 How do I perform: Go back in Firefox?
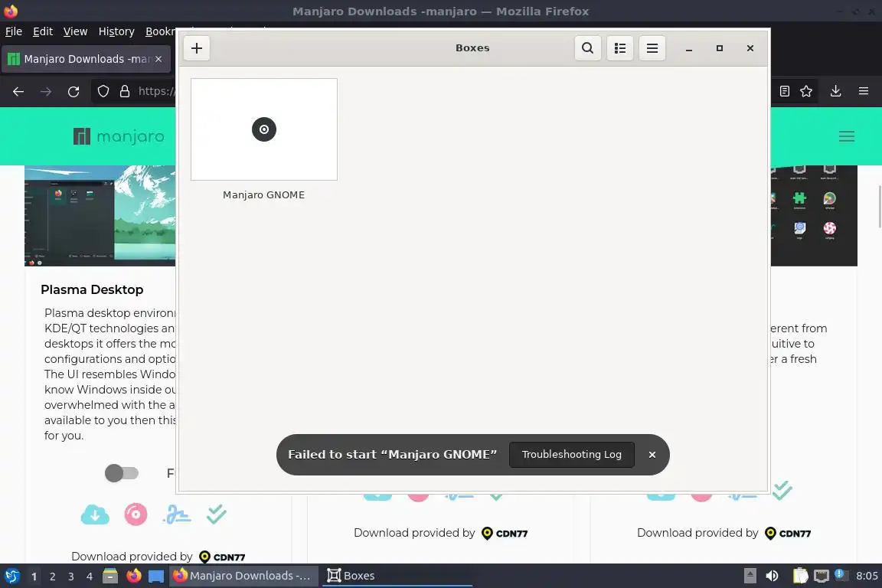[x=18, y=91]
